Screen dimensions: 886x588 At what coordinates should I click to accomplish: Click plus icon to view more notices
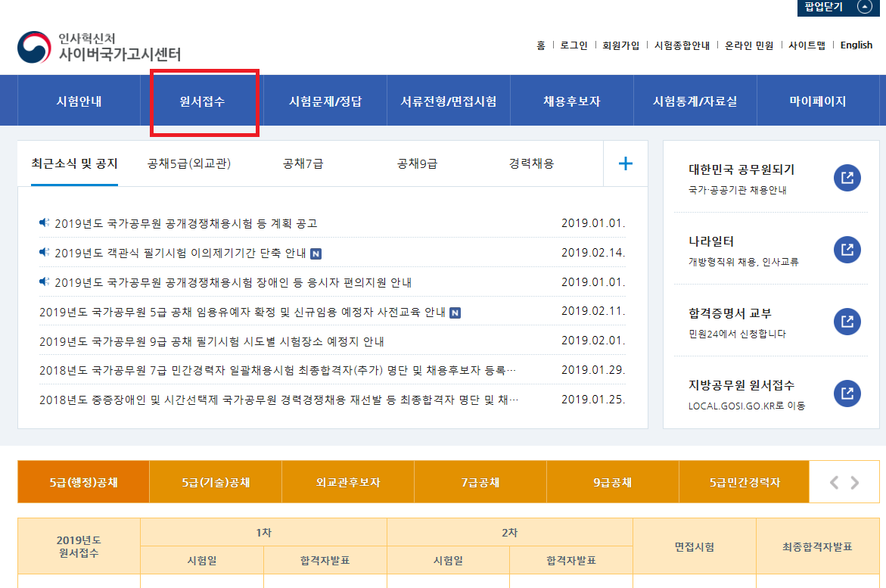click(x=625, y=163)
